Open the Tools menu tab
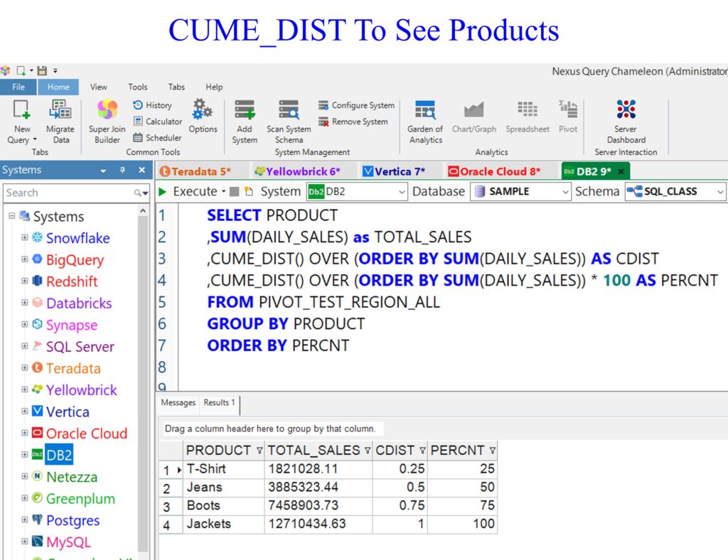Viewport: 728px width, 560px height. [x=138, y=87]
